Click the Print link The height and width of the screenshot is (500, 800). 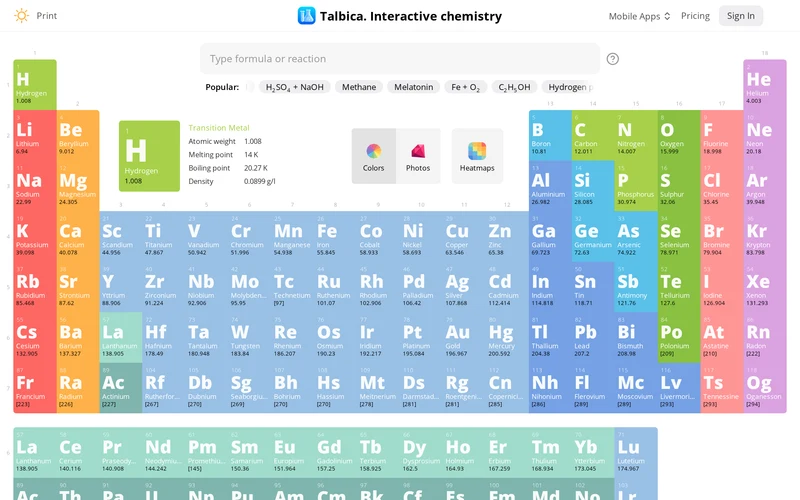[46, 16]
